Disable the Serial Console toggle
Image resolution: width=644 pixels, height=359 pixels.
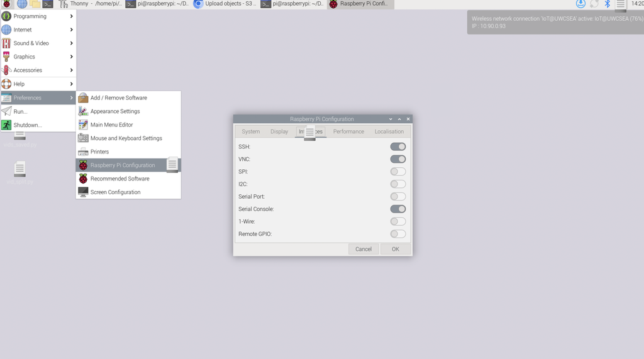pyautogui.click(x=398, y=209)
